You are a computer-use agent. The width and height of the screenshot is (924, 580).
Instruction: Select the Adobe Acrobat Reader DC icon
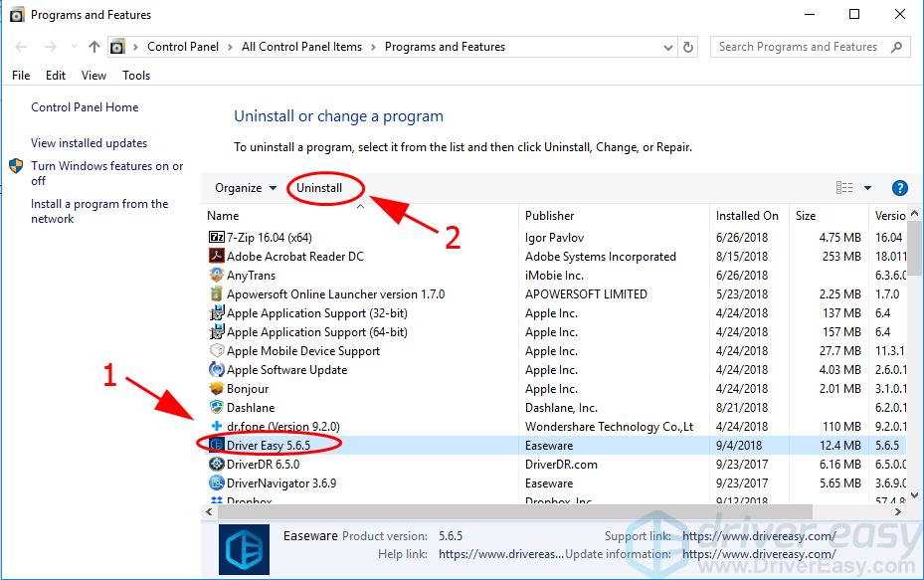tap(217, 257)
